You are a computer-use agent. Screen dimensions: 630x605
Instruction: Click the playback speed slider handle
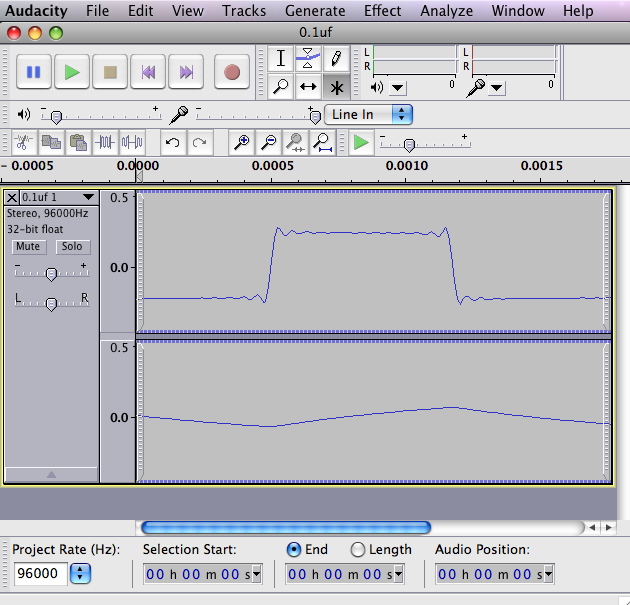pyautogui.click(x=409, y=145)
